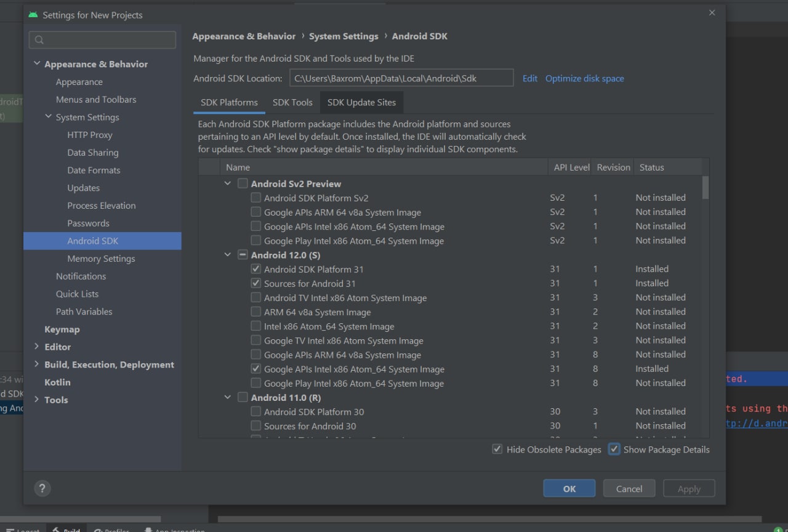This screenshot has height=532, width=788.
Task: Check Android SDK Platform Sv2
Action: coord(255,198)
